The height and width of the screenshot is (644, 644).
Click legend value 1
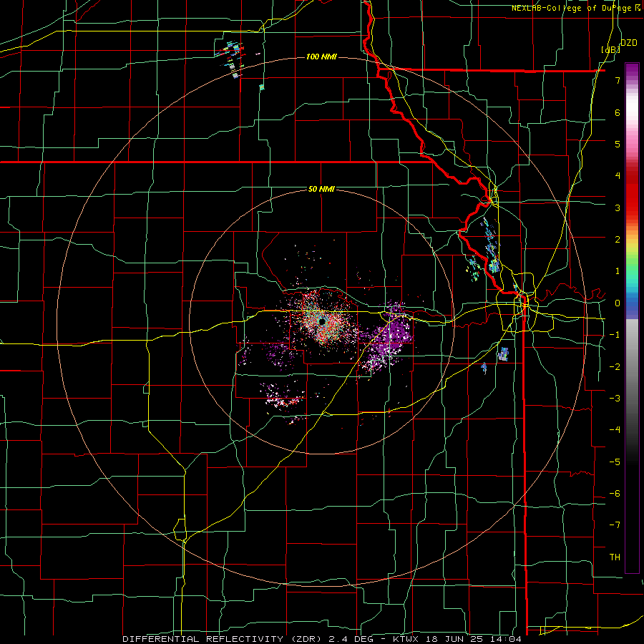pyautogui.click(x=618, y=271)
